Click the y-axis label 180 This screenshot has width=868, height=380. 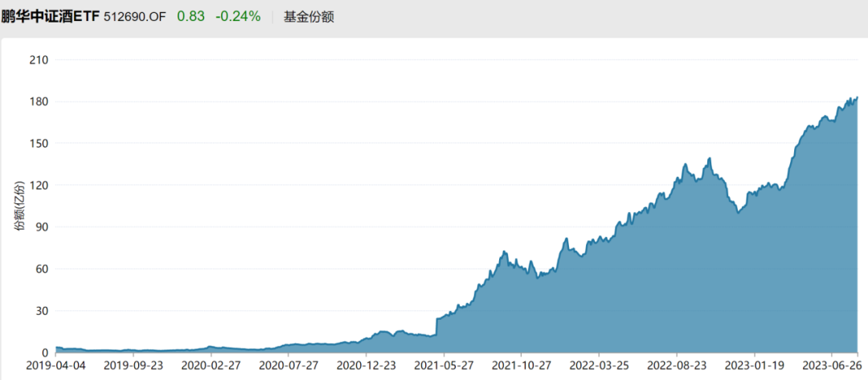pos(38,102)
